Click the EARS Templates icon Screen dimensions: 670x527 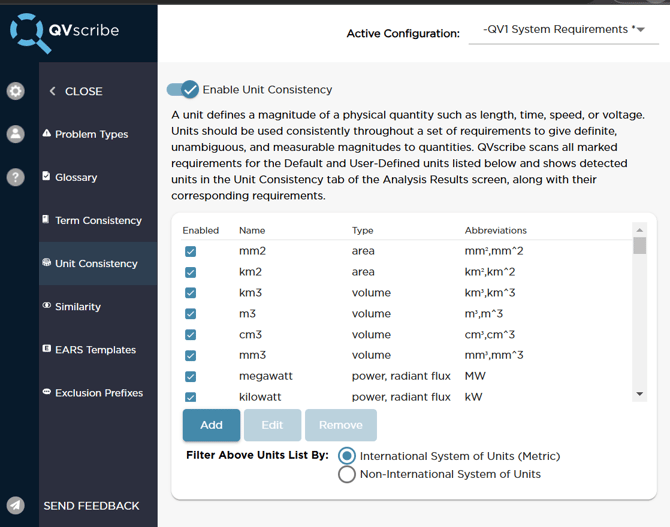click(x=47, y=349)
